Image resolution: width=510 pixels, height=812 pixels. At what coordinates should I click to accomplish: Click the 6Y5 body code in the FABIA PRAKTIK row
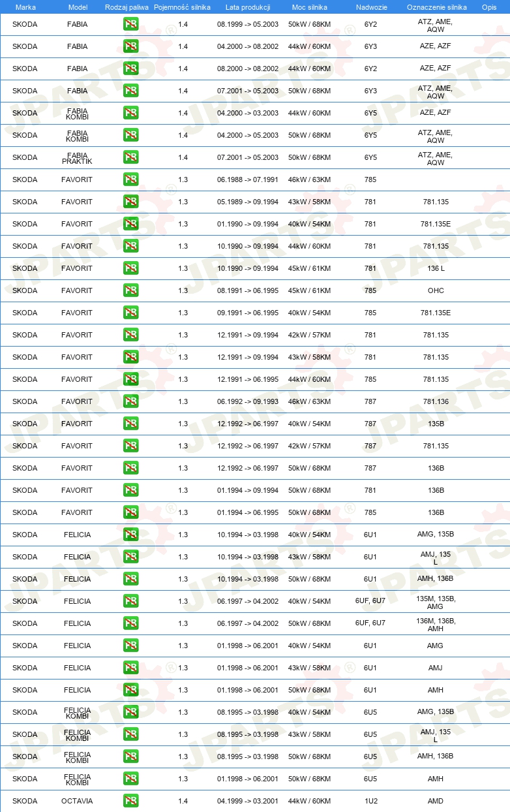pos(370,157)
